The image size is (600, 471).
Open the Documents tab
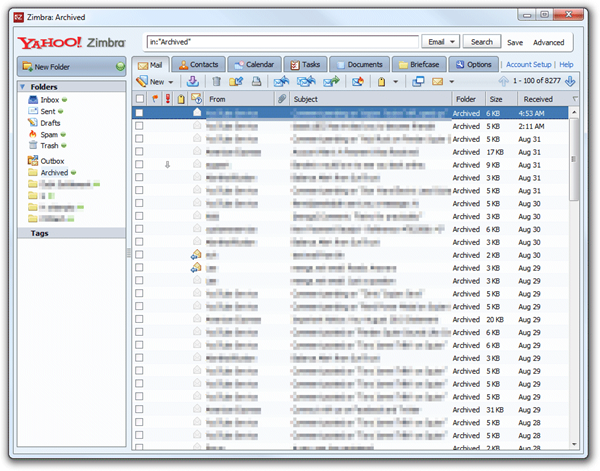359,64
